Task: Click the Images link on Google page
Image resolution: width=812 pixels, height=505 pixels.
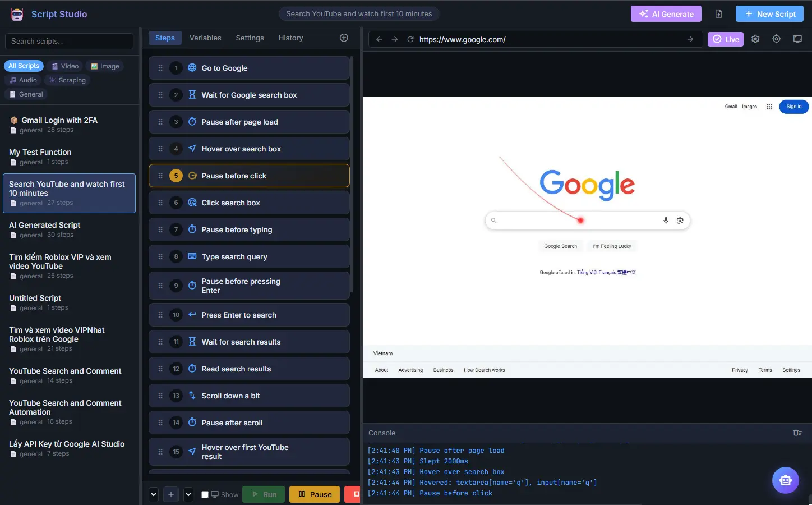Action: coord(749,107)
